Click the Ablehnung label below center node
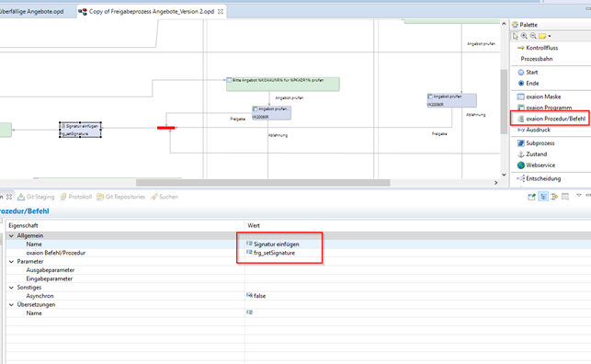Screen dimensions: 591x364 point(278,135)
